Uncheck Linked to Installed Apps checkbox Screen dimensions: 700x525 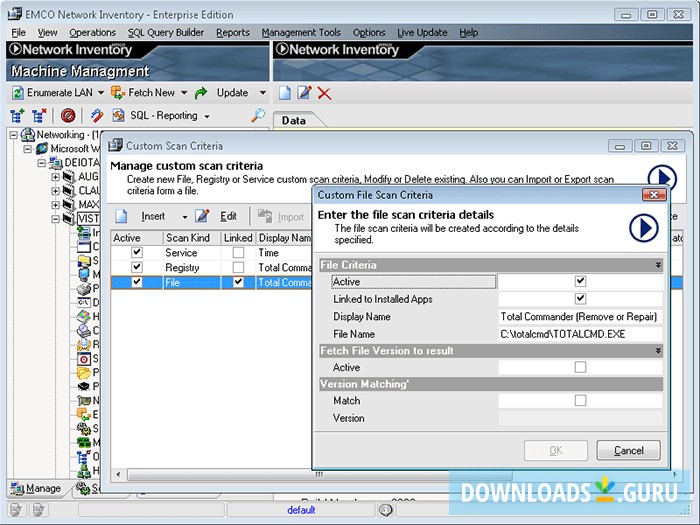pyautogui.click(x=580, y=299)
